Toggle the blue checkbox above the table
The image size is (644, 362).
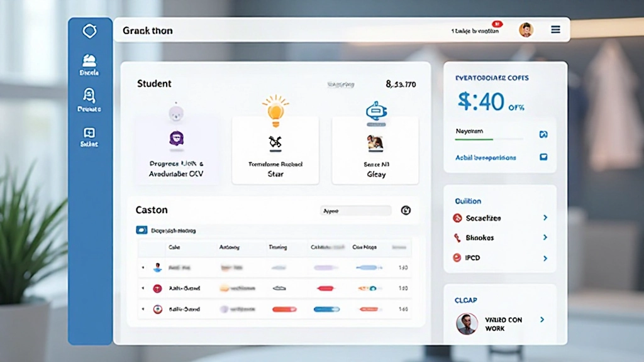142,231
